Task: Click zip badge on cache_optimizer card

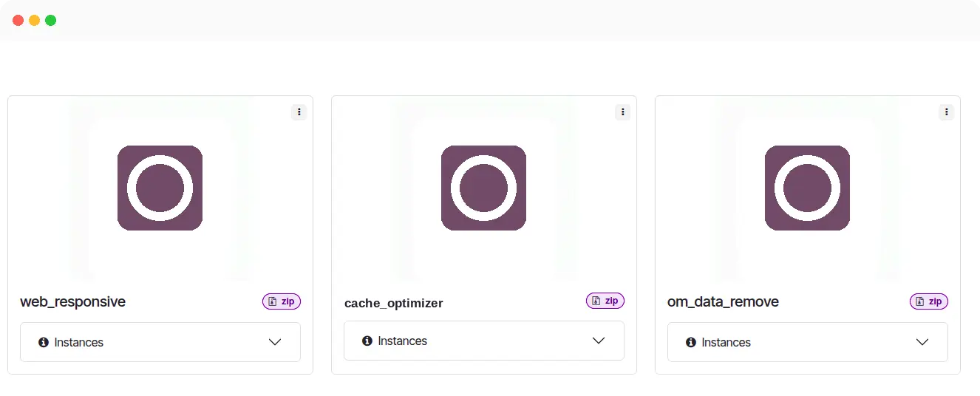Action: point(605,301)
